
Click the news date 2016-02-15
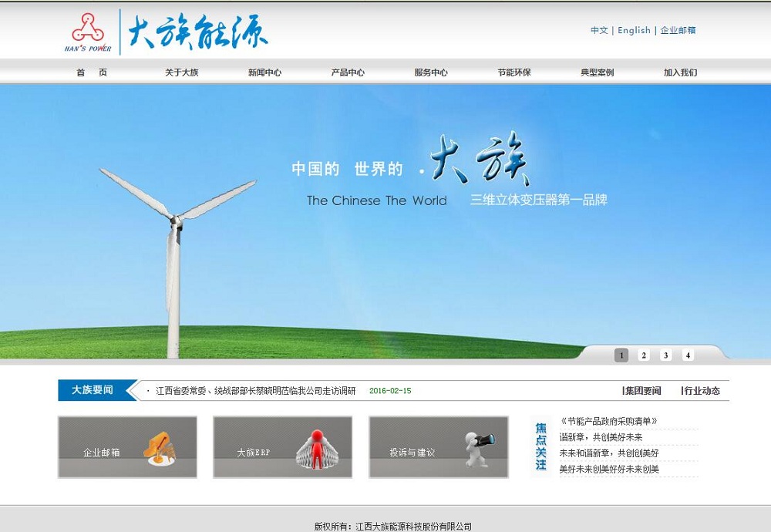click(x=390, y=391)
